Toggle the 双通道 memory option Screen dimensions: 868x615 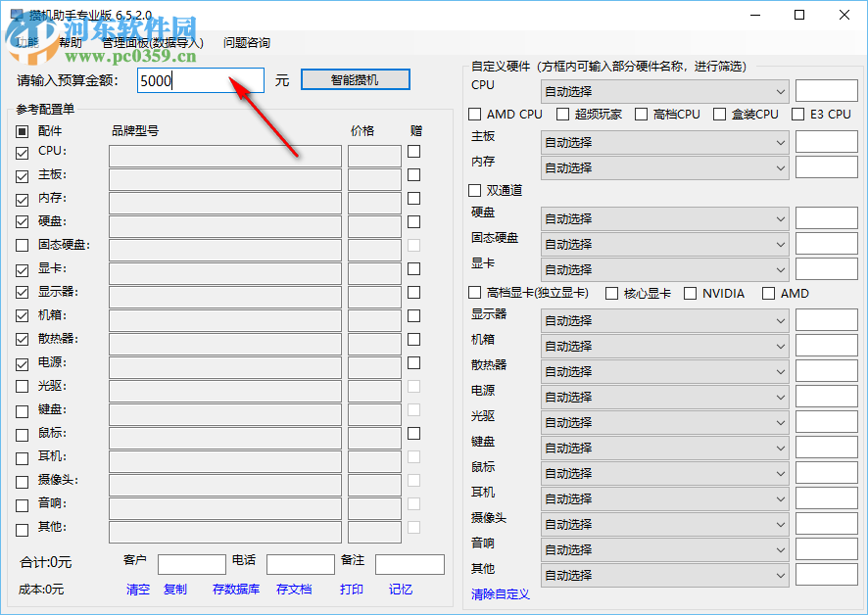point(473,191)
